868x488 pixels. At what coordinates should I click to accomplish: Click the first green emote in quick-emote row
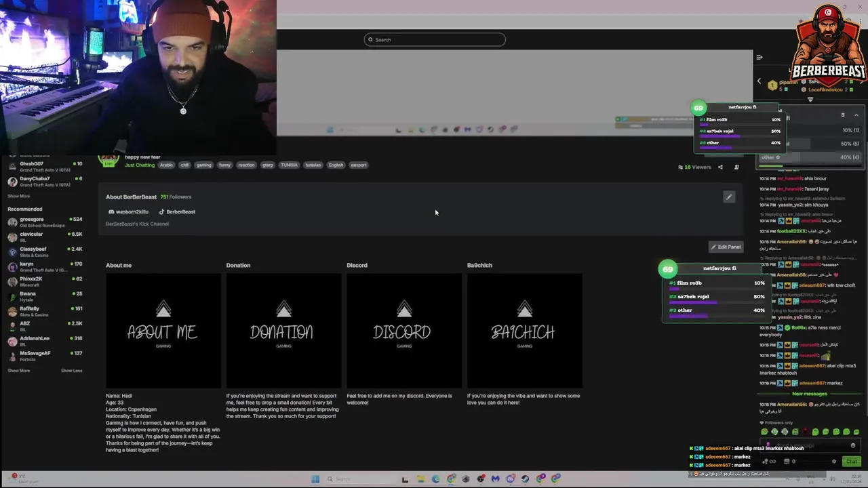click(x=764, y=432)
